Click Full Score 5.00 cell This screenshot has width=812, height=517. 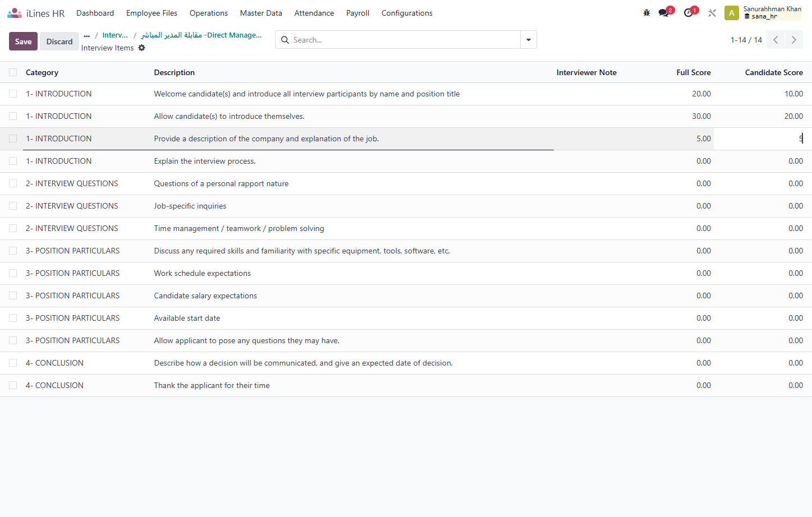coord(704,139)
